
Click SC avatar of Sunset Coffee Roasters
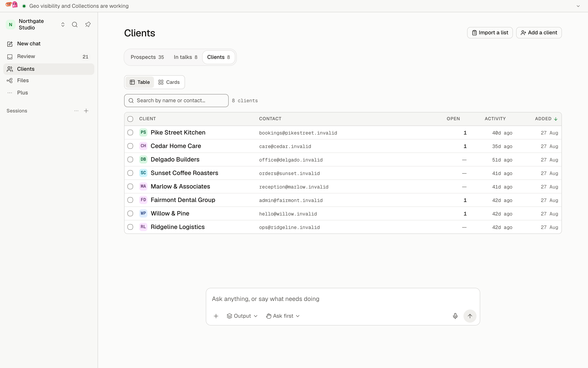[x=143, y=173]
